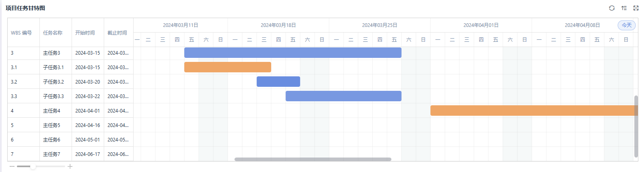This screenshot has width=644, height=172.
Task: Click the WBS 编号 column header
Action: 21,33
